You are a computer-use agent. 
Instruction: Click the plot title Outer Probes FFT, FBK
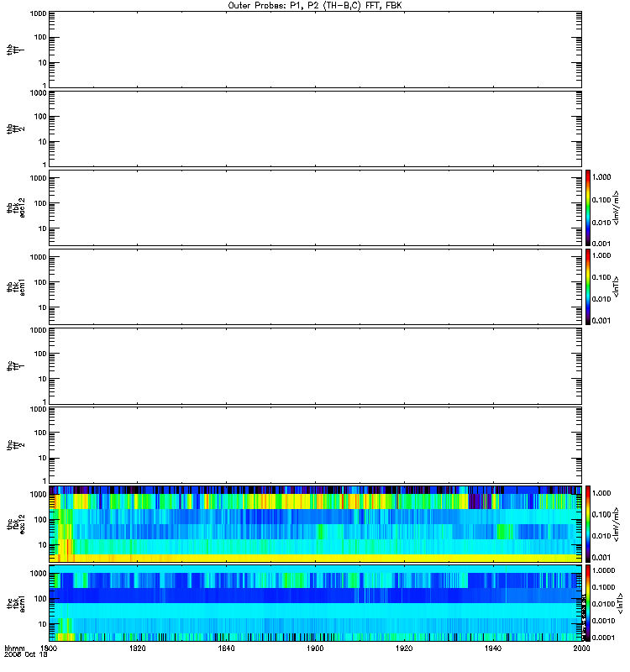[x=315, y=6]
